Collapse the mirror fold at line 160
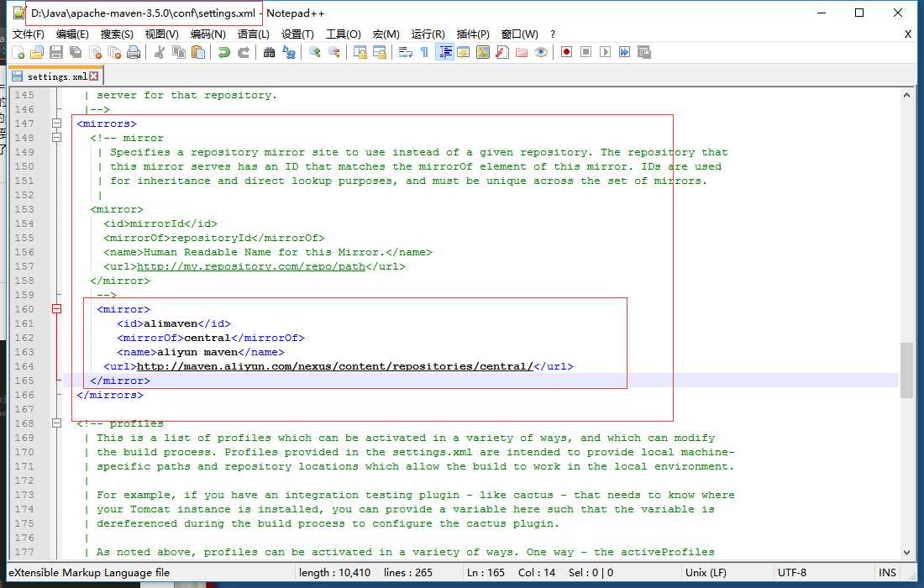The width and height of the screenshot is (924, 588). coord(56,309)
